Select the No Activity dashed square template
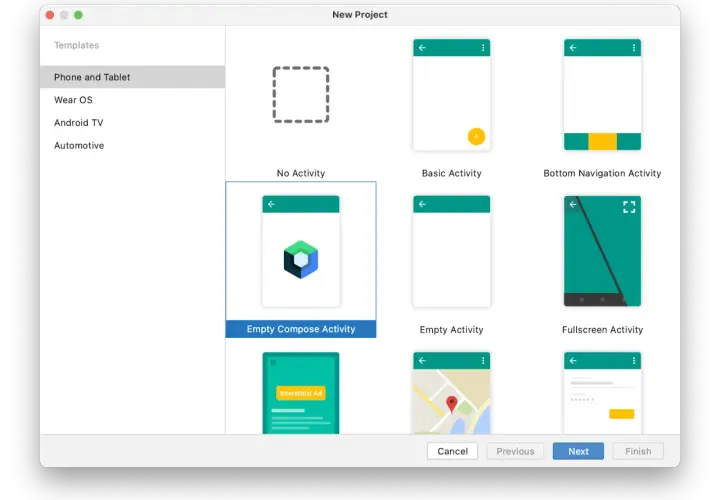 (301, 95)
